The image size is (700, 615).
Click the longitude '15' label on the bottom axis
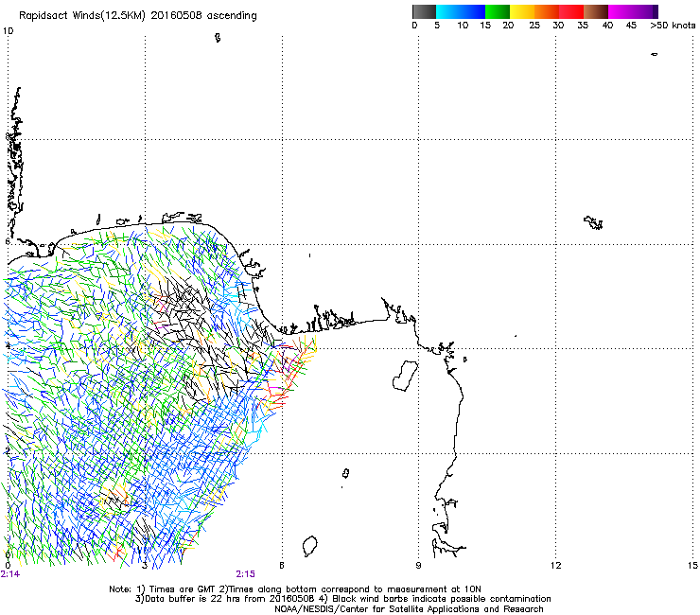pos(692,566)
